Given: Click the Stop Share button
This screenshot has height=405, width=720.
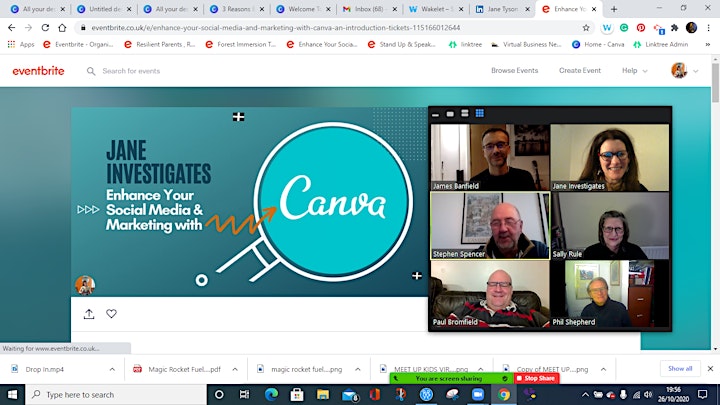Looking at the screenshot, I should click(535, 378).
